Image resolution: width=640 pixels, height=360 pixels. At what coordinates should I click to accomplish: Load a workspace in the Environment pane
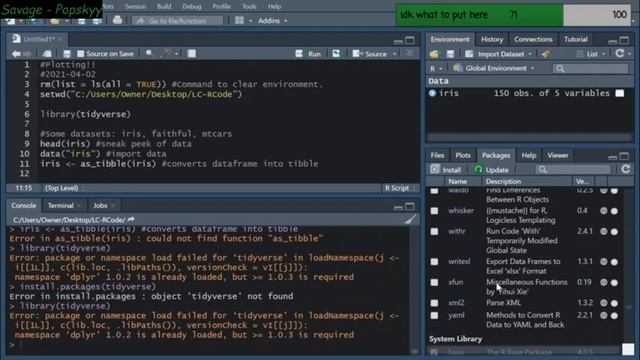434,54
